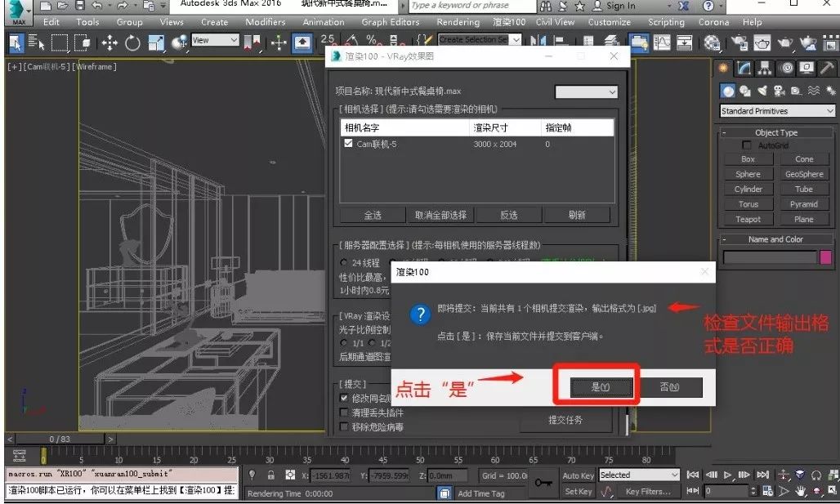Open the Rendering menu

point(458,22)
